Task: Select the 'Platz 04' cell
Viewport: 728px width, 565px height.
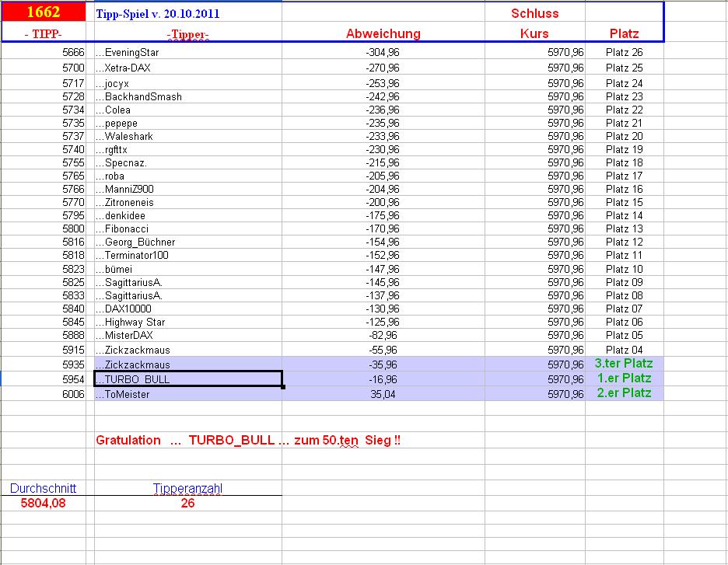Action: (624, 350)
